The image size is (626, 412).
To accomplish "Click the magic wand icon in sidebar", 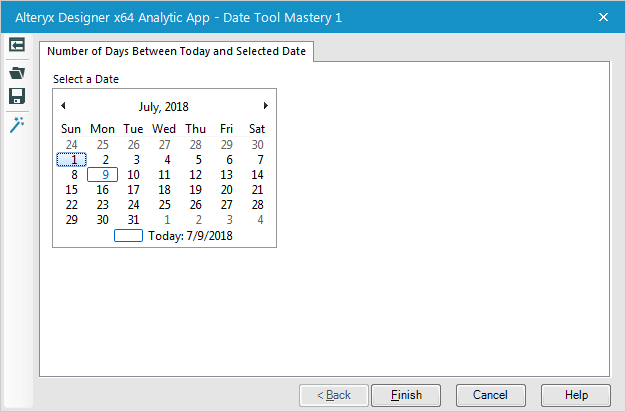I will 17,125.
